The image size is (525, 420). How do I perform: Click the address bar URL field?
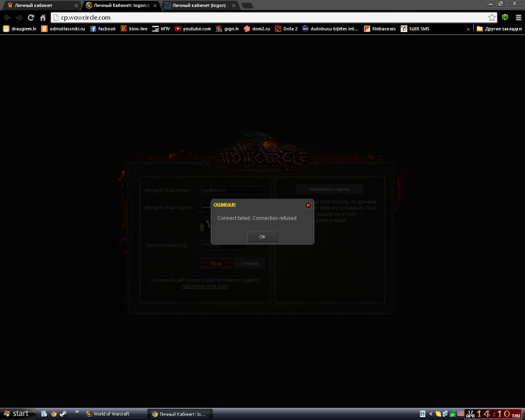[x=271, y=17]
